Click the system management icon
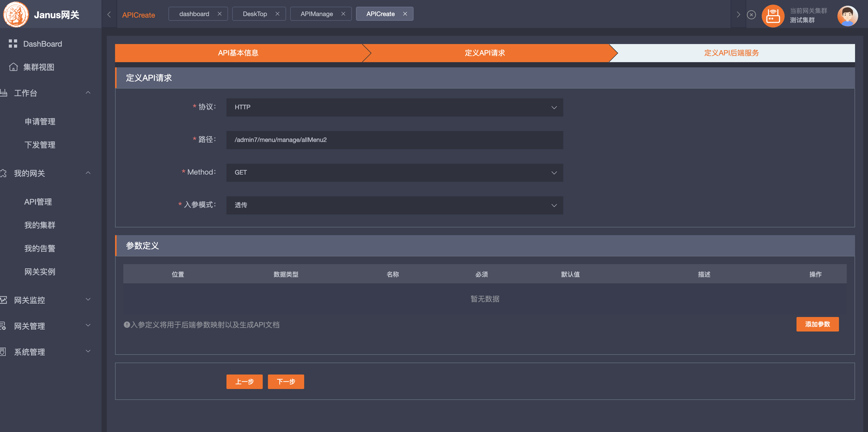Screen dimensions: 868x432 (3, 351)
